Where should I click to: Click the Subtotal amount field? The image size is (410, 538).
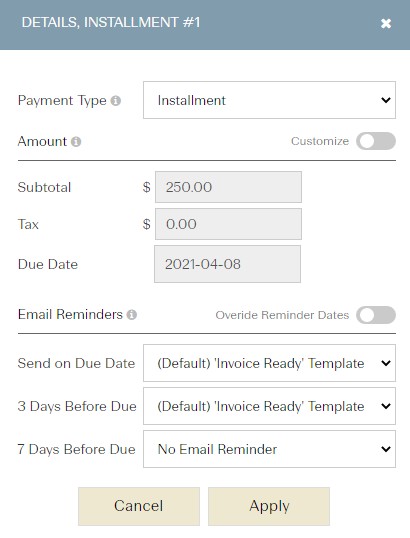click(228, 187)
